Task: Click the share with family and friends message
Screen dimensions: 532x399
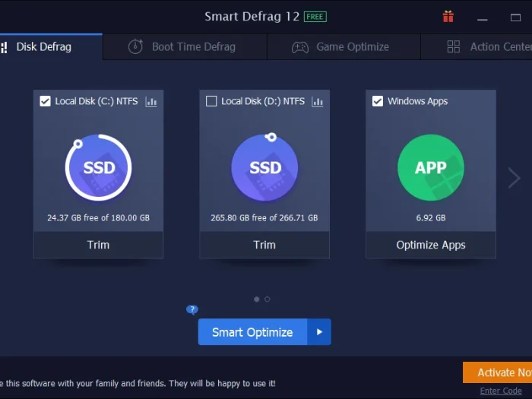Action: click(138, 383)
